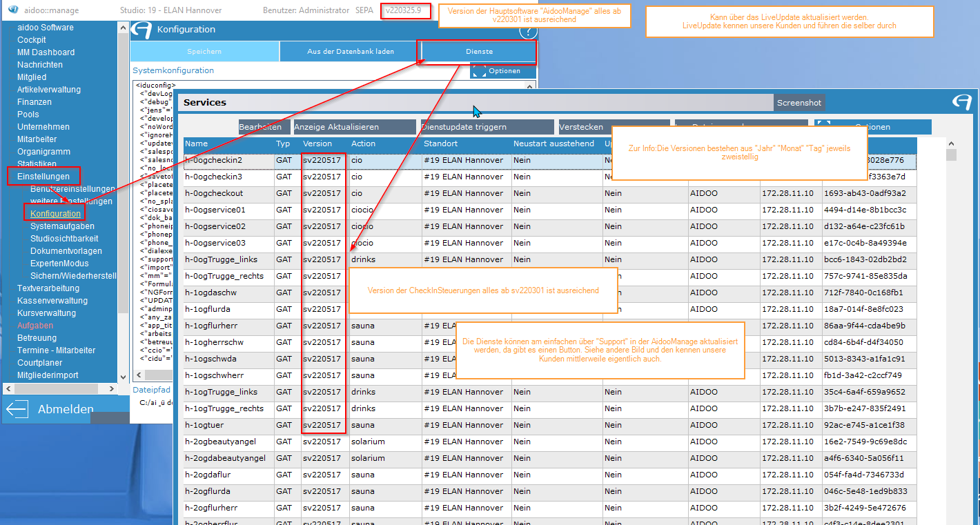Screen dimensions: 980x525
Task: Select Aufgaben in sidebar
Action: pyautogui.click(x=35, y=326)
